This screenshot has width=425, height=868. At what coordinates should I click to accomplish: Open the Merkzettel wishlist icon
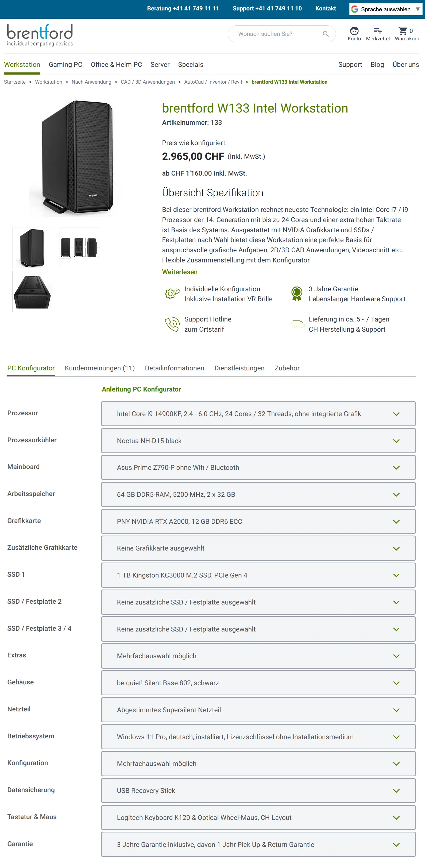pyautogui.click(x=377, y=31)
